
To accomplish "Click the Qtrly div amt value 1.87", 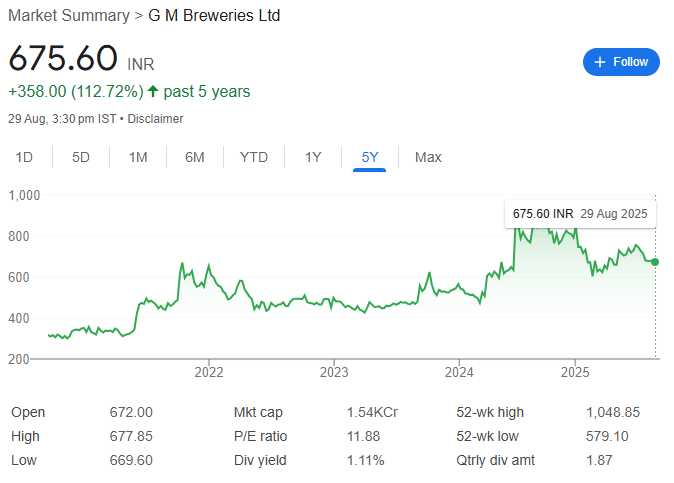I will pos(599,460).
